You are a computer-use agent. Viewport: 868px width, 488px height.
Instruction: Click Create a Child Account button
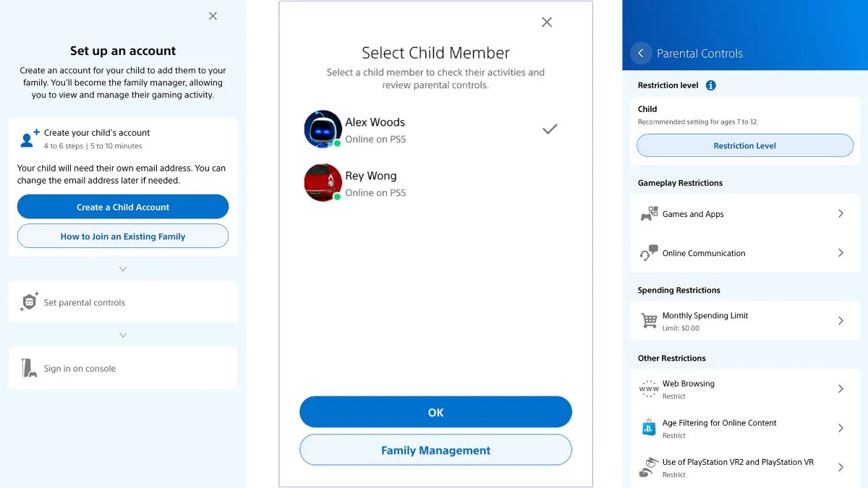123,207
